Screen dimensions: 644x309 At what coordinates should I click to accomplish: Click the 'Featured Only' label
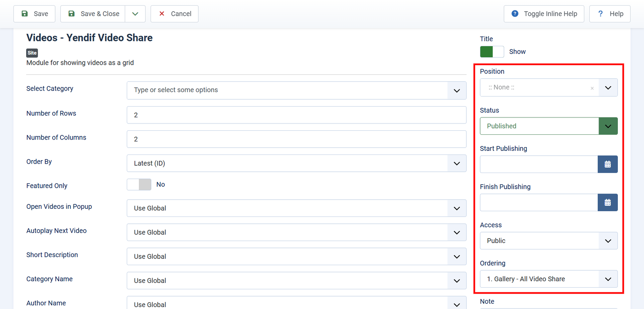[47, 186]
